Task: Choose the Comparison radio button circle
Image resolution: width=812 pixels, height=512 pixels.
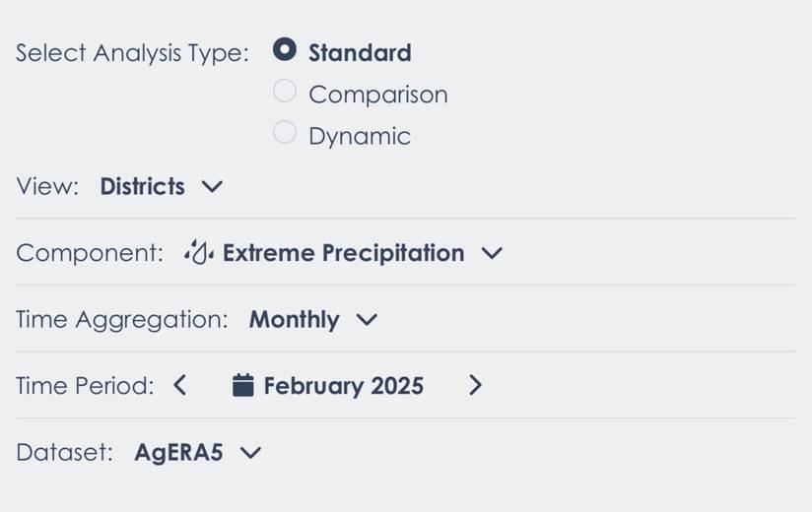Action: coord(285,92)
